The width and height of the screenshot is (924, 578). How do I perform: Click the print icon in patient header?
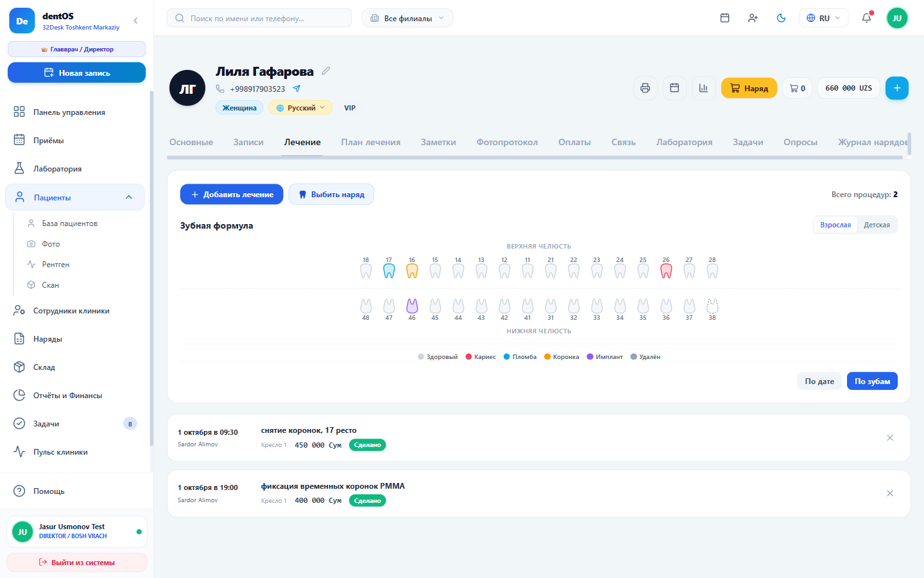point(645,88)
